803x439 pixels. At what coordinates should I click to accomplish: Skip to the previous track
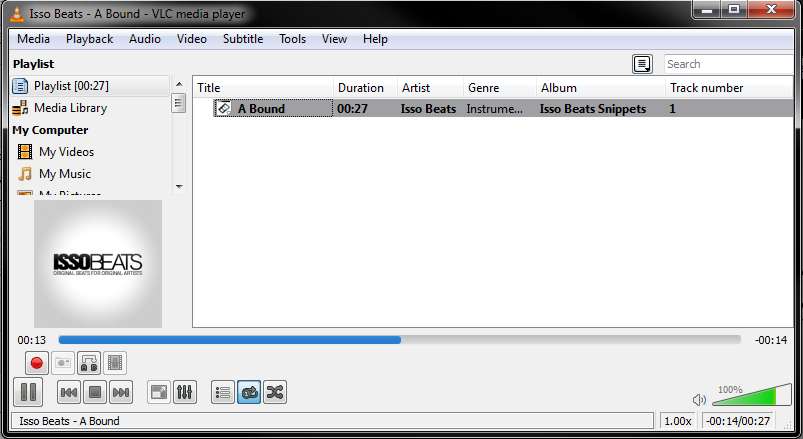[x=68, y=393]
